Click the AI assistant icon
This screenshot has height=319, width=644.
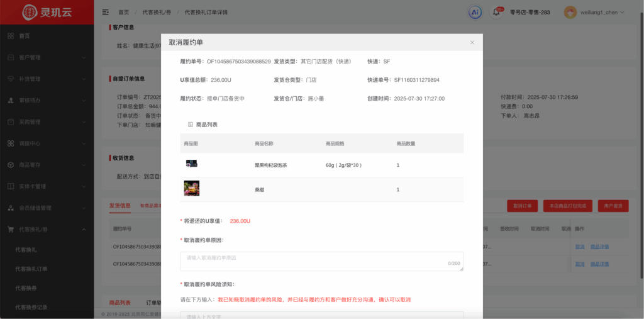(475, 12)
